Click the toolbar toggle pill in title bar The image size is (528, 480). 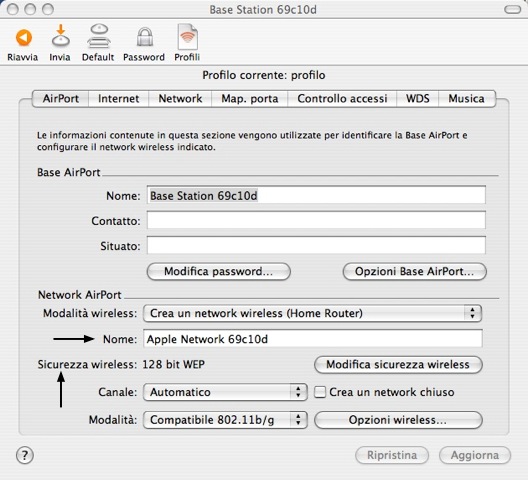tap(513, 9)
